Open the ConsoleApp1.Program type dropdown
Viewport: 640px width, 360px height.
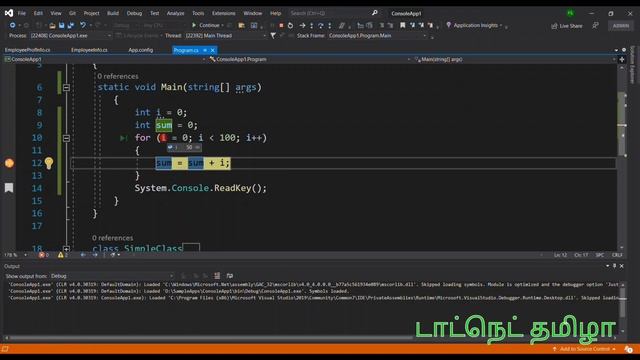pos(310,59)
